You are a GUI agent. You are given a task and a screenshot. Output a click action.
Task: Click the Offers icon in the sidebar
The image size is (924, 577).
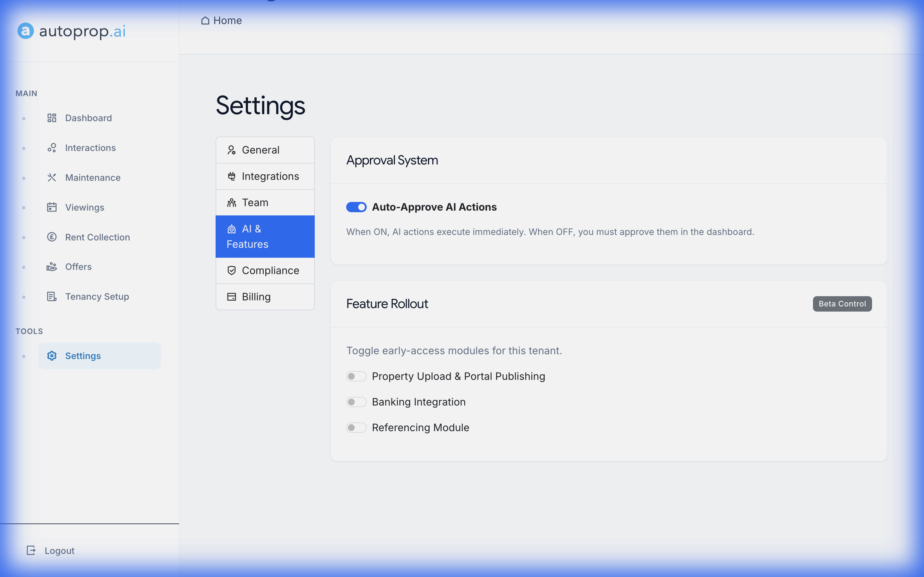[52, 267]
